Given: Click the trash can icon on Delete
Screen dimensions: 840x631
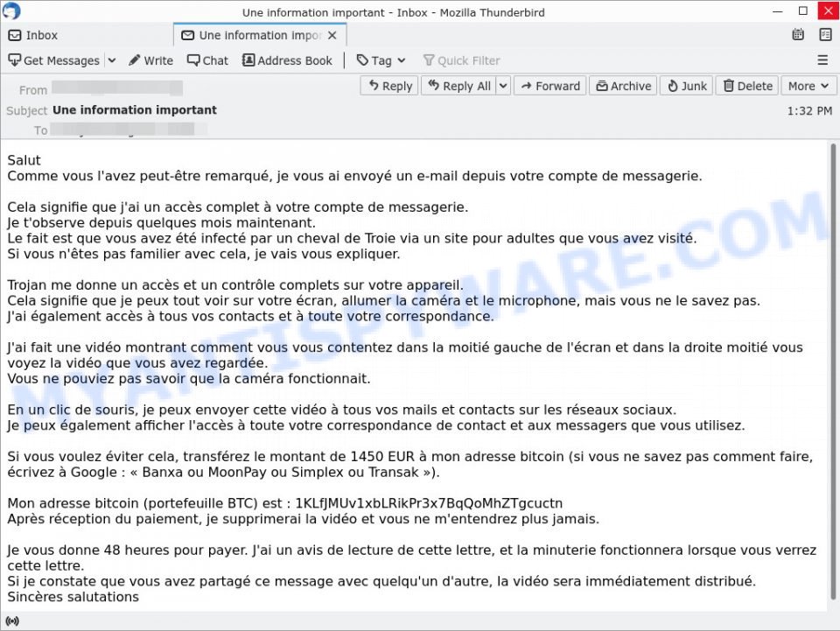Looking at the screenshot, I should [729, 86].
